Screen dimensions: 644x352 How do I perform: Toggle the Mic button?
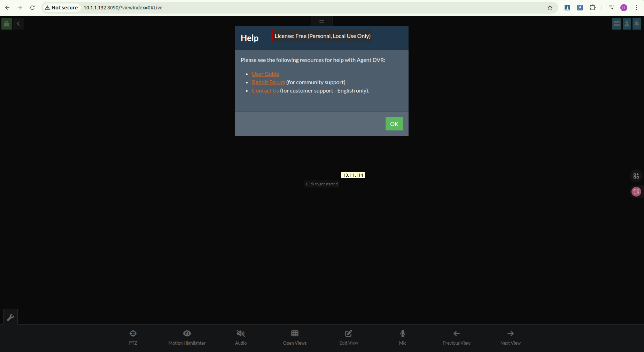click(x=403, y=337)
